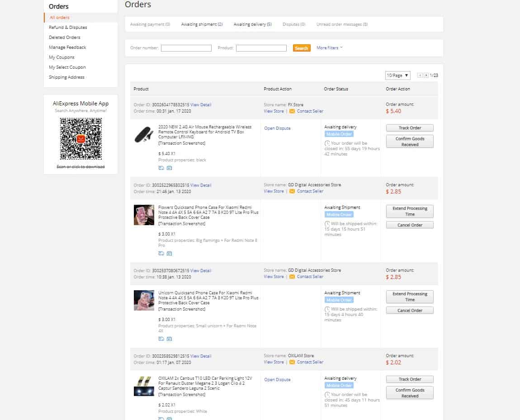
Task: Click the previous page arrow in pagination
Action: (420, 76)
